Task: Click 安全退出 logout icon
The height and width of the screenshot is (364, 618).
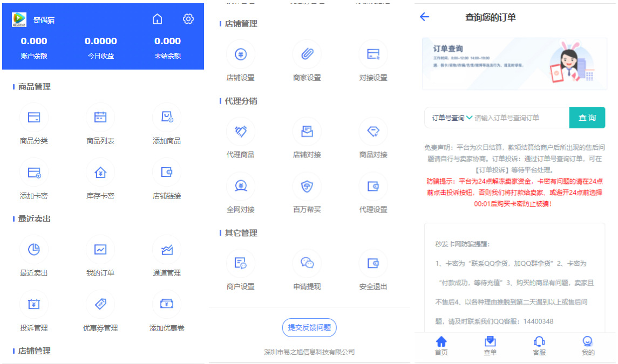Action: tap(373, 263)
